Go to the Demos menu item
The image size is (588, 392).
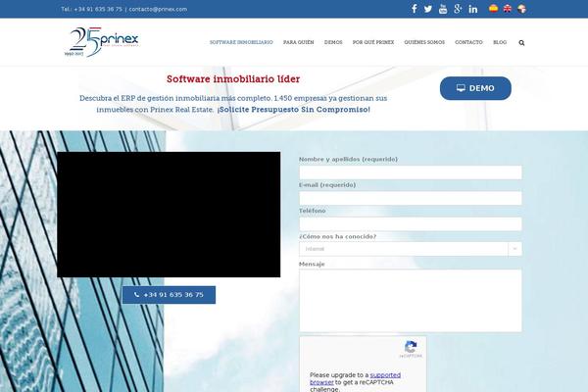pos(333,42)
